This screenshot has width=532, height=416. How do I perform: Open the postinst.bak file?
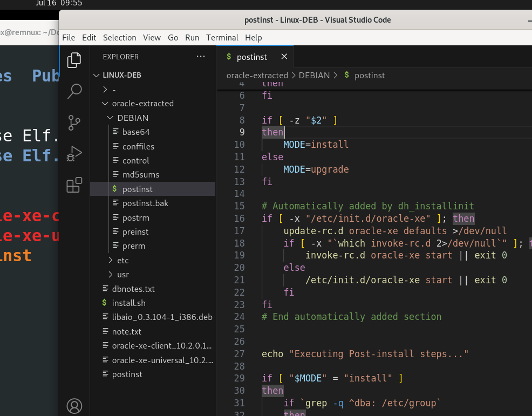pos(153,203)
